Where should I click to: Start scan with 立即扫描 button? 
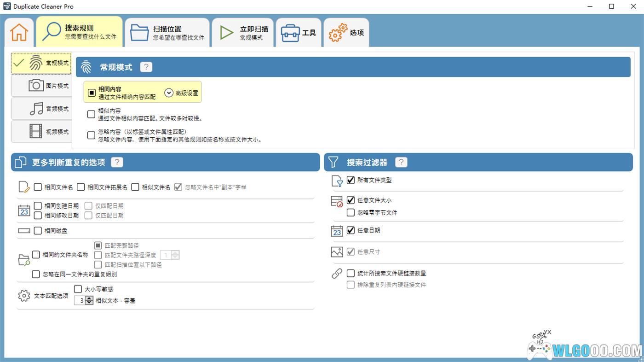tap(242, 32)
